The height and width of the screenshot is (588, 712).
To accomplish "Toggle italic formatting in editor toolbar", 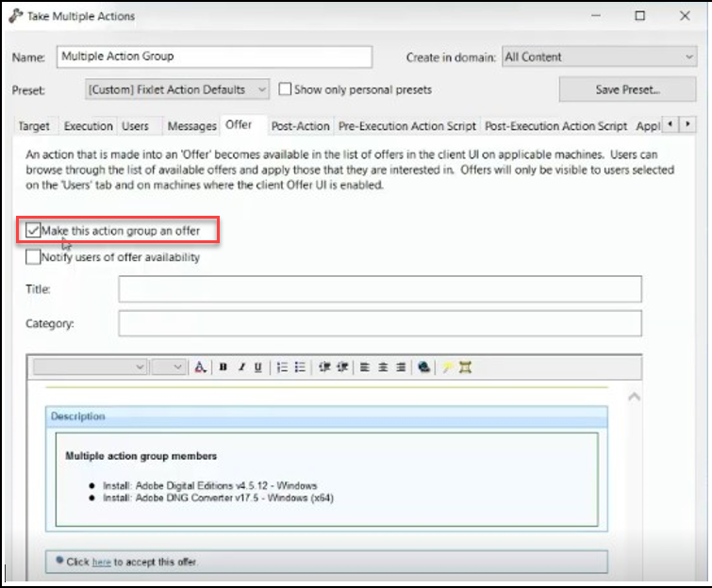I will pos(241,367).
